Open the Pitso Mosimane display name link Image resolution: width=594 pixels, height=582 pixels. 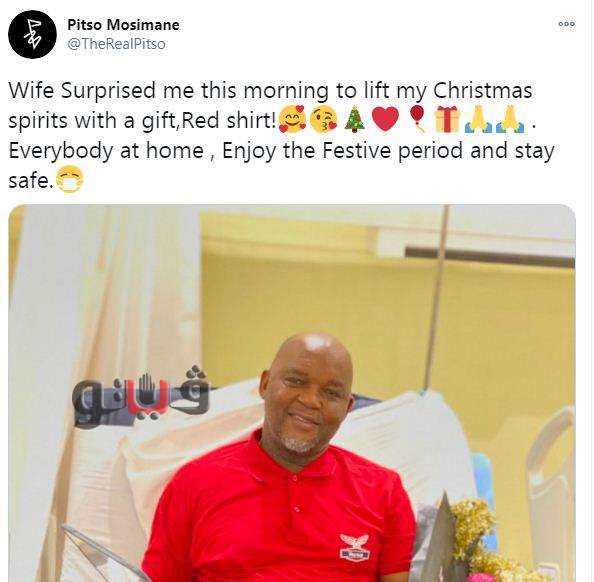click(x=123, y=25)
